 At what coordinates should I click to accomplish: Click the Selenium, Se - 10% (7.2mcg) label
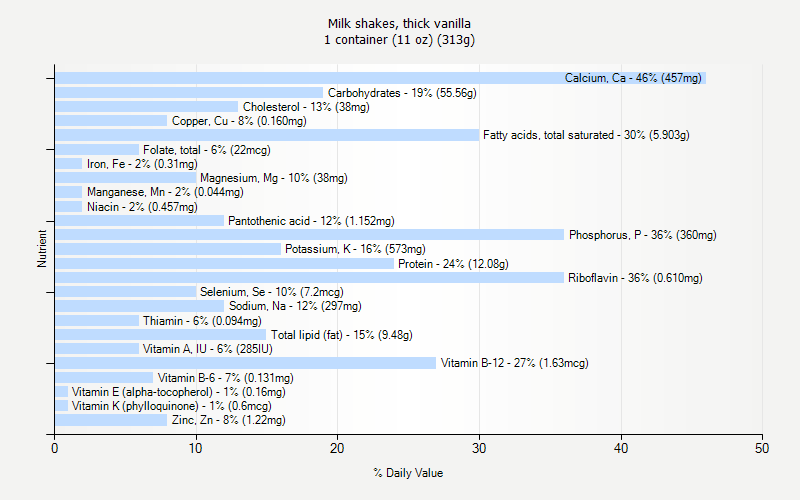272,292
